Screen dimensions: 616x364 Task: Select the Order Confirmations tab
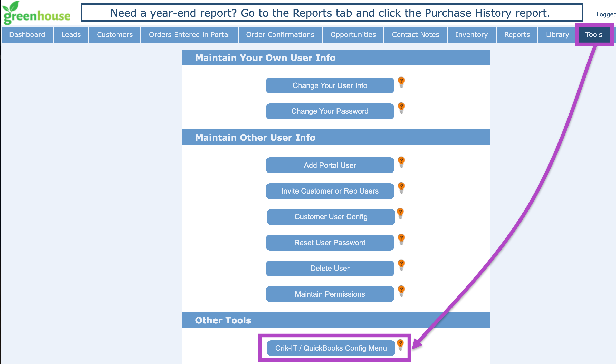tap(280, 35)
